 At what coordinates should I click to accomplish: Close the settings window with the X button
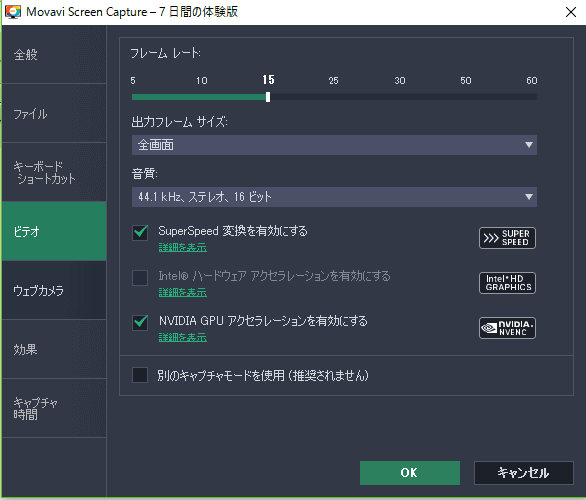click(571, 12)
